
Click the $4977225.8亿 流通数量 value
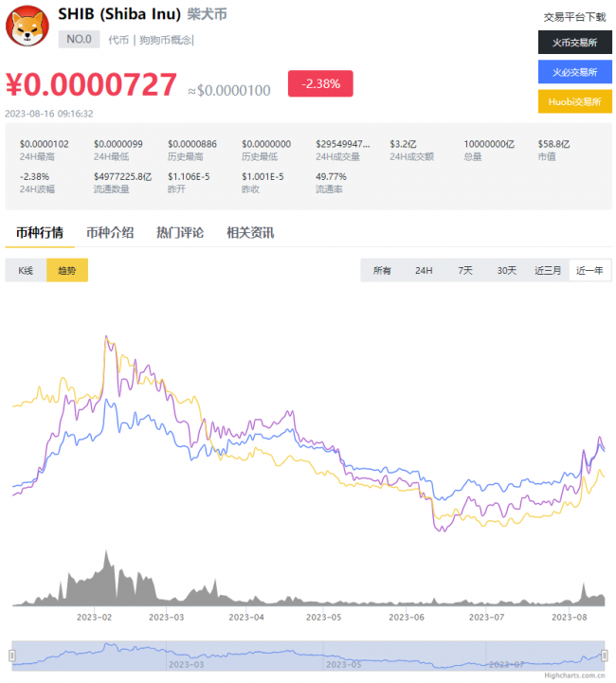[122, 176]
